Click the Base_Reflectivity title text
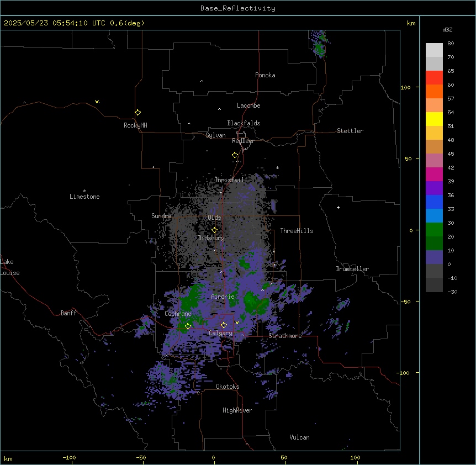 click(x=238, y=8)
